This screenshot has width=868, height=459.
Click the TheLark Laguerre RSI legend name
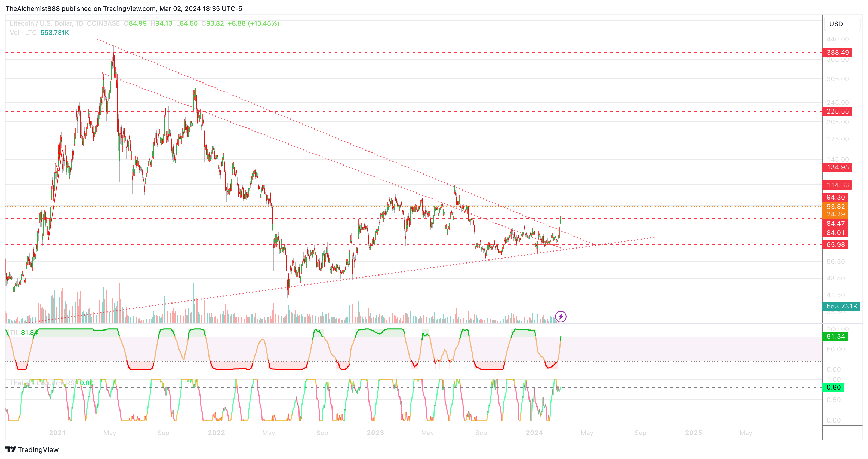click(x=43, y=383)
